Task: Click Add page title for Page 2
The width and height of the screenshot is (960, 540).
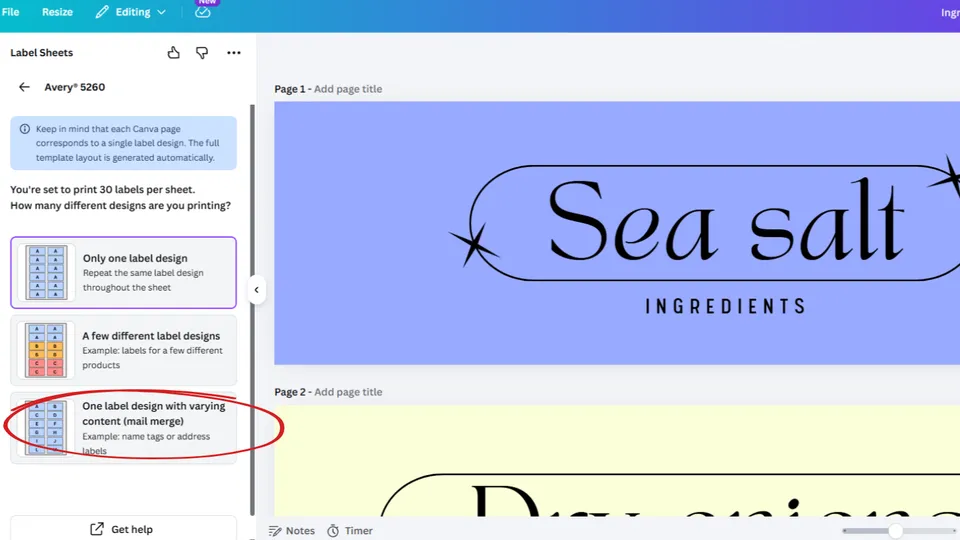Action: (x=348, y=392)
